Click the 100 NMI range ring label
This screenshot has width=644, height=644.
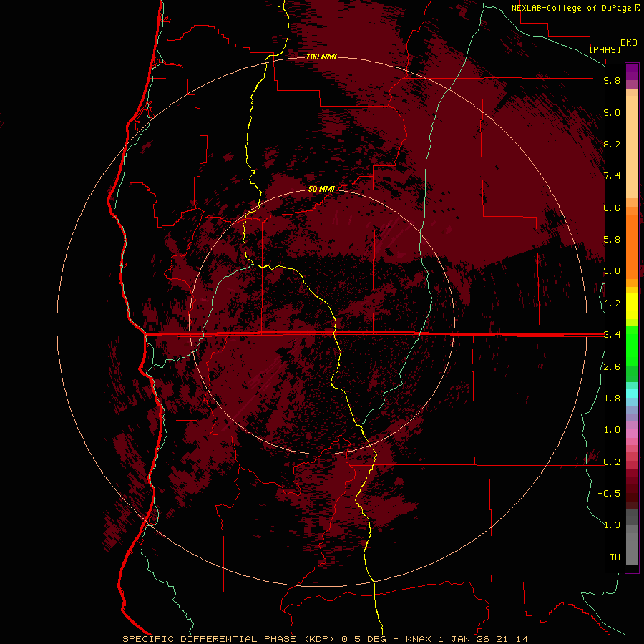pyautogui.click(x=321, y=57)
